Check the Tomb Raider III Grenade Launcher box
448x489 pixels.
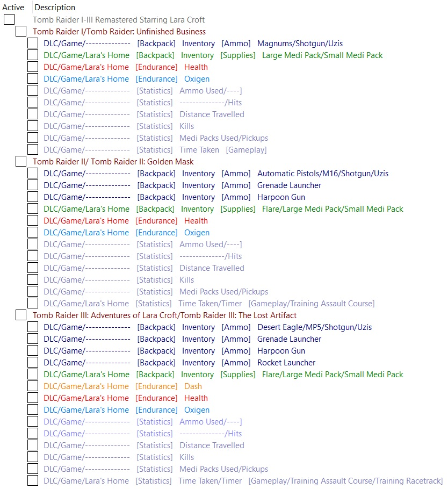[33, 339]
